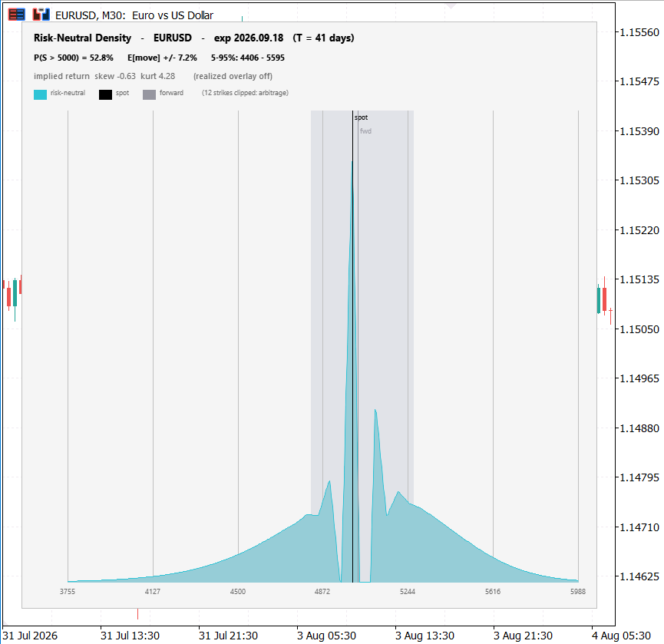Select the black spot legend swatch
This screenshot has height=644, width=664.
click(x=105, y=94)
